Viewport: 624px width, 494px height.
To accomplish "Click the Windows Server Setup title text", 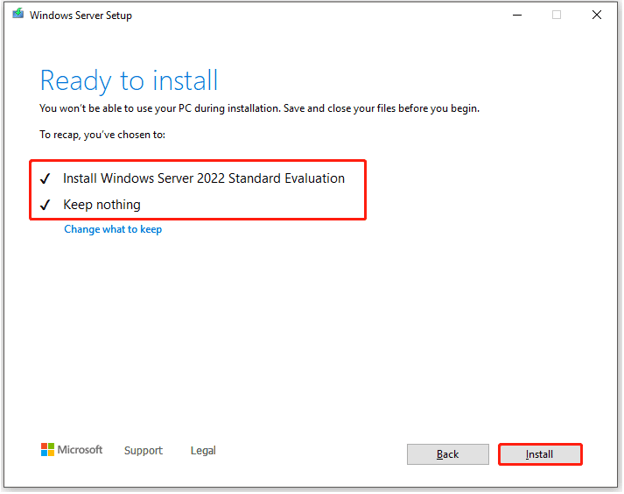I will pos(81,16).
